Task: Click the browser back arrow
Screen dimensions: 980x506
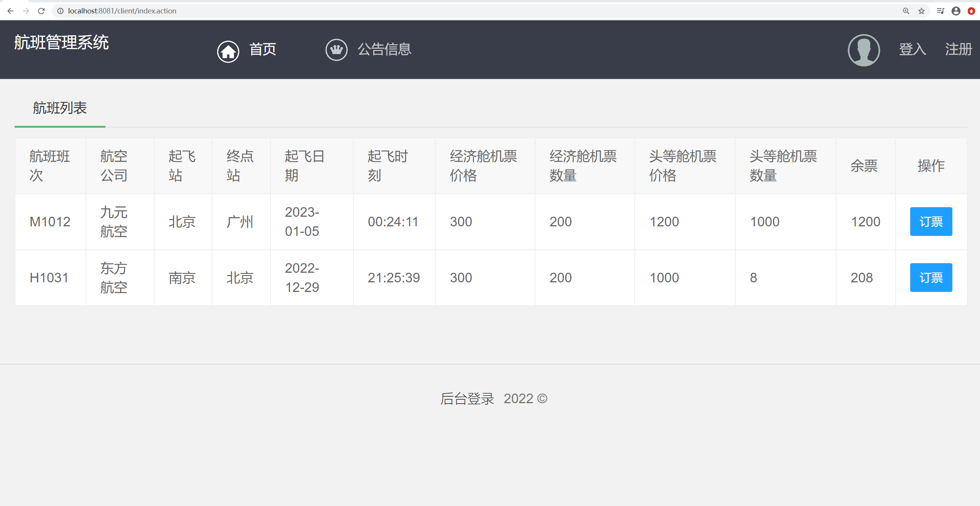Action: coord(10,11)
